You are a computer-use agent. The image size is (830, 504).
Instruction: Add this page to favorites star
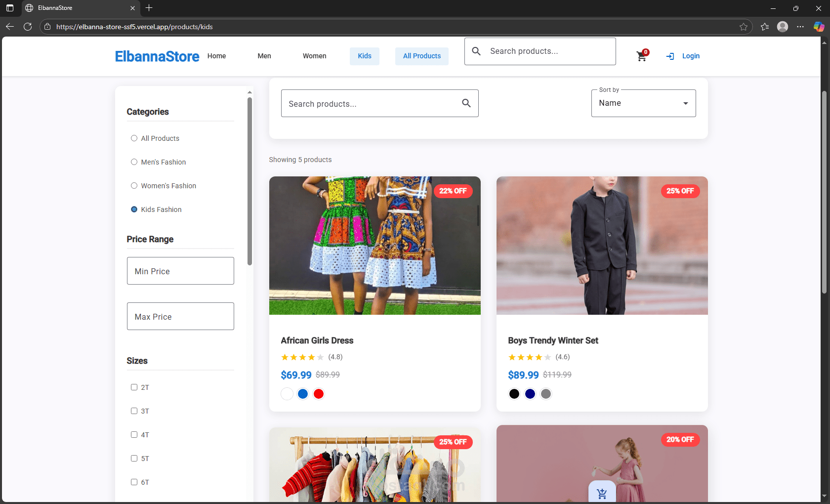[744, 27]
